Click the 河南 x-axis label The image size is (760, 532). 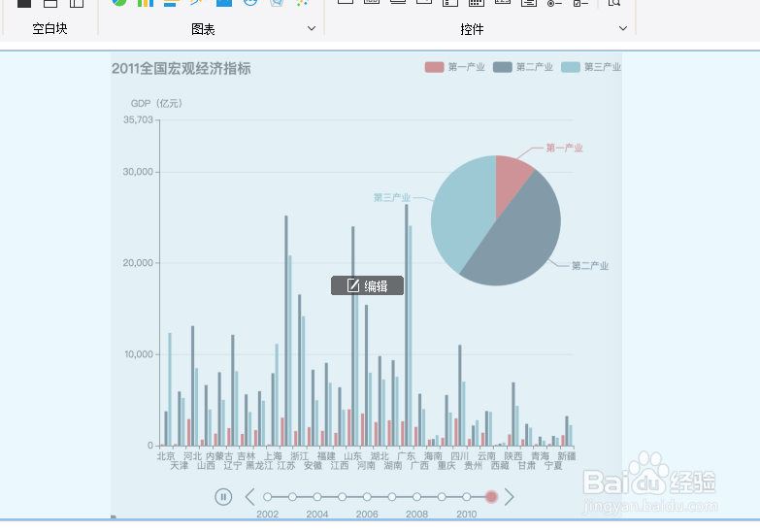point(366,466)
